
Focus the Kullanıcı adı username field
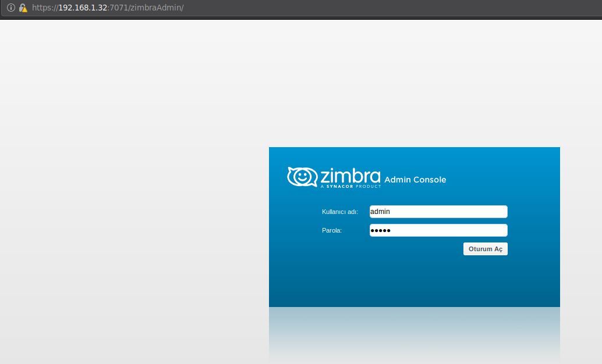pos(438,212)
